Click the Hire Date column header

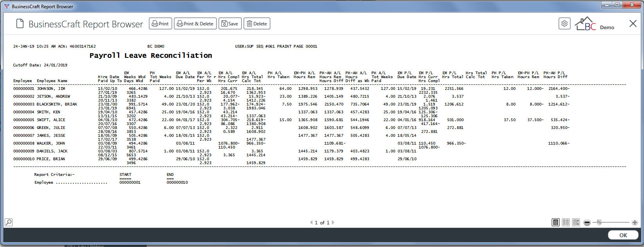[x=108, y=77]
